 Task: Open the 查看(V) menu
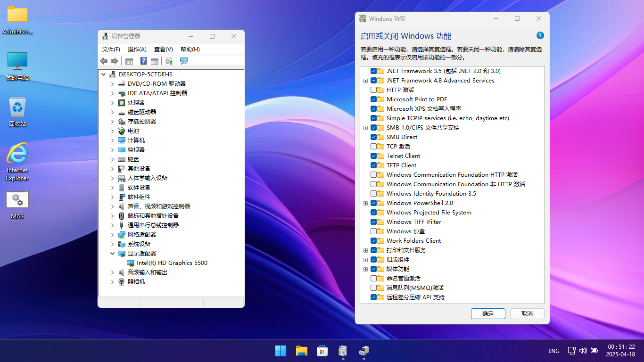[x=163, y=49]
